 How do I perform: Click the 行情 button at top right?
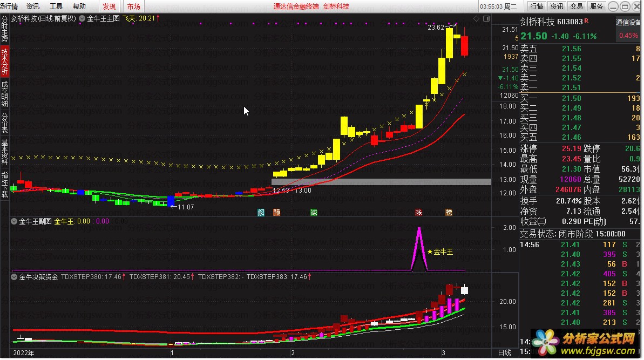click(x=537, y=6)
